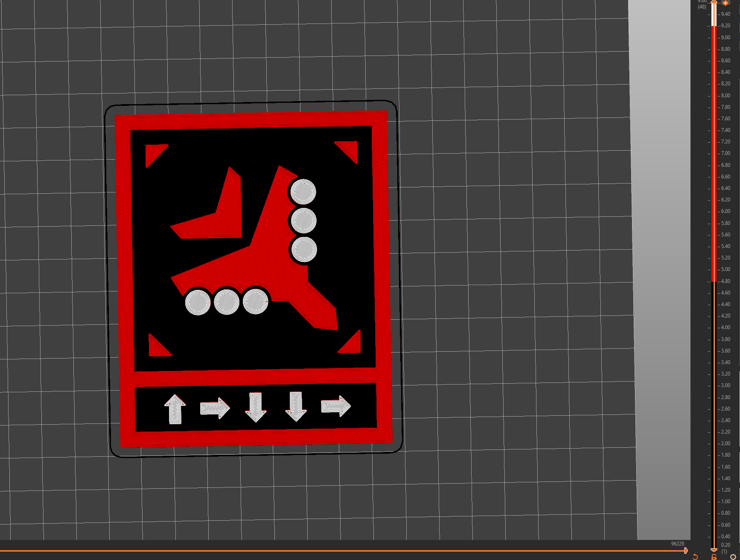Jump to the 5.00 layer height tick

(x=725, y=269)
